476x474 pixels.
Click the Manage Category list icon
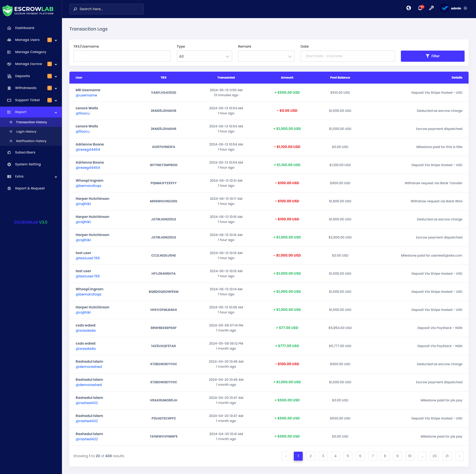[x=9, y=52]
